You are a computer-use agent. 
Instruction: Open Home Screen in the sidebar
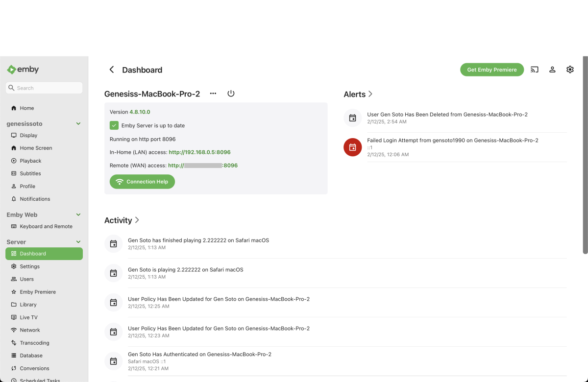tap(44, 148)
